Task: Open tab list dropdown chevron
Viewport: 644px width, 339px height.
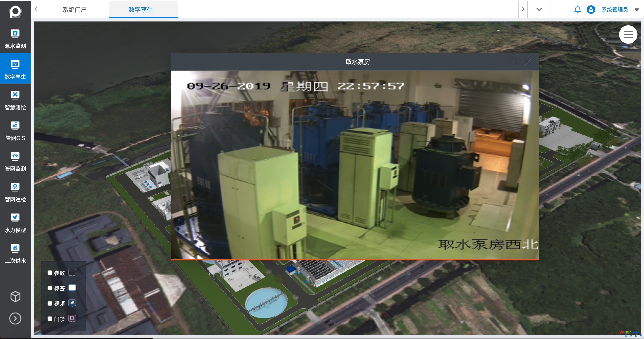Action: click(539, 9)
